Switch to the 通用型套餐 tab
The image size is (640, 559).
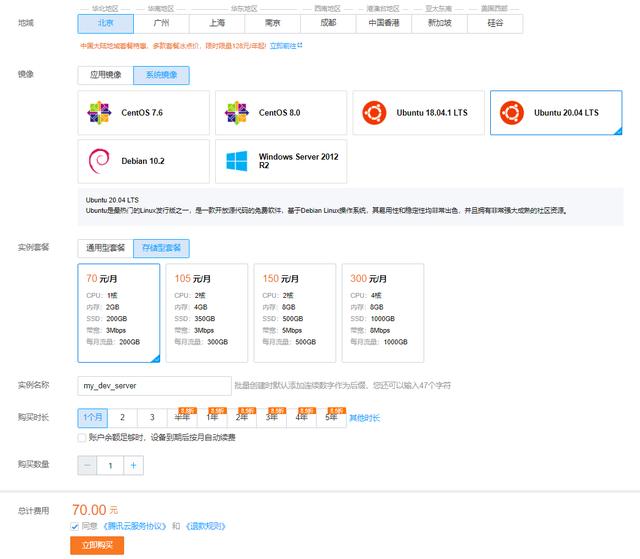pos(105,248)
